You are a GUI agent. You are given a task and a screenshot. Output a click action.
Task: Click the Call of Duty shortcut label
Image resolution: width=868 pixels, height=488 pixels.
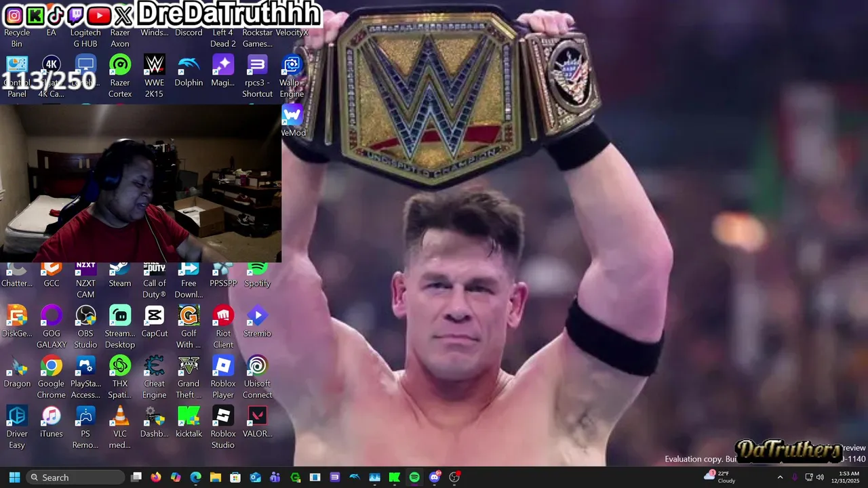point(155,289)
